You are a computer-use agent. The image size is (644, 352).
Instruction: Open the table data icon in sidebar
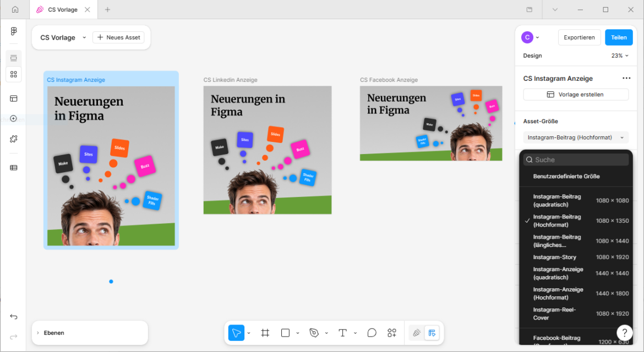14,167
